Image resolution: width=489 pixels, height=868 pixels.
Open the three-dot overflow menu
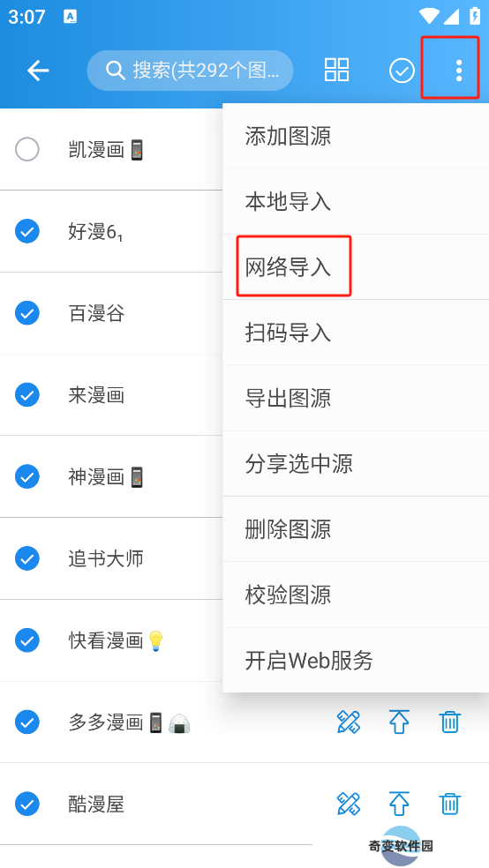point(458,71)
